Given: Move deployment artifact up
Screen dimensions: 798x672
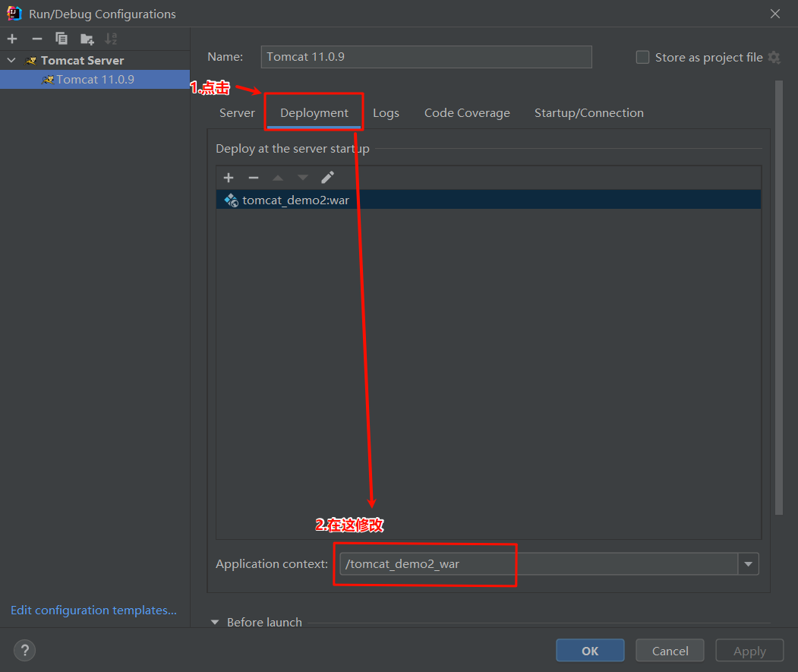Looking at the screenshot, I should pyautogui.click(x=278, y=178).
